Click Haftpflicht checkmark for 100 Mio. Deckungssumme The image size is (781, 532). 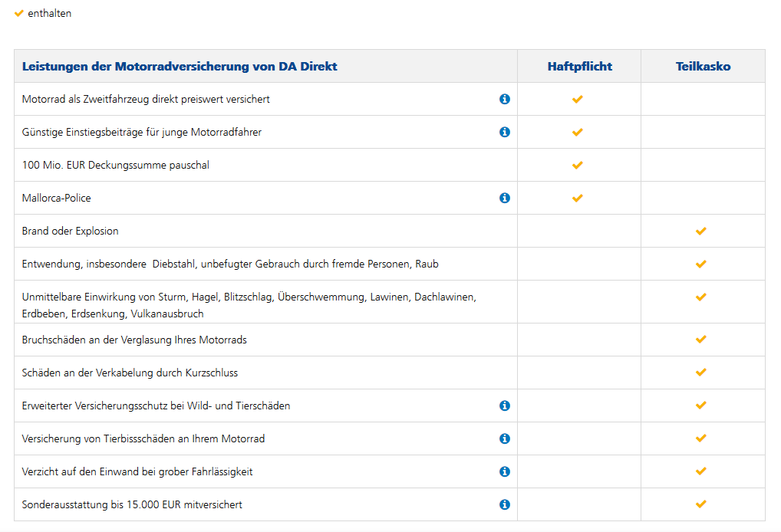[577, 166]
